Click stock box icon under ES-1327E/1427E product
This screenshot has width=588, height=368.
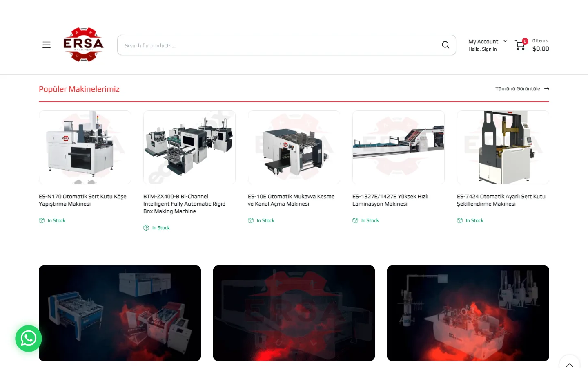(355, 220)
